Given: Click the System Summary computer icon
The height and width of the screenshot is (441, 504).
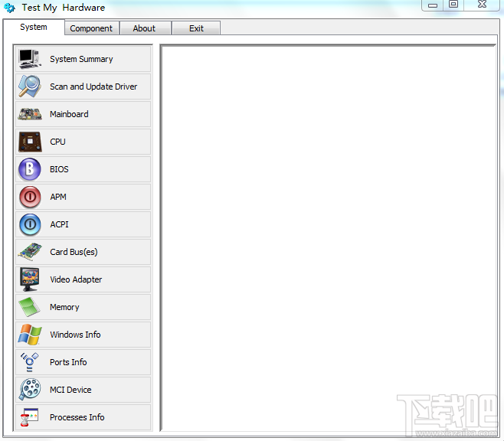Looking at the screenshot, I should pos(30,59).
